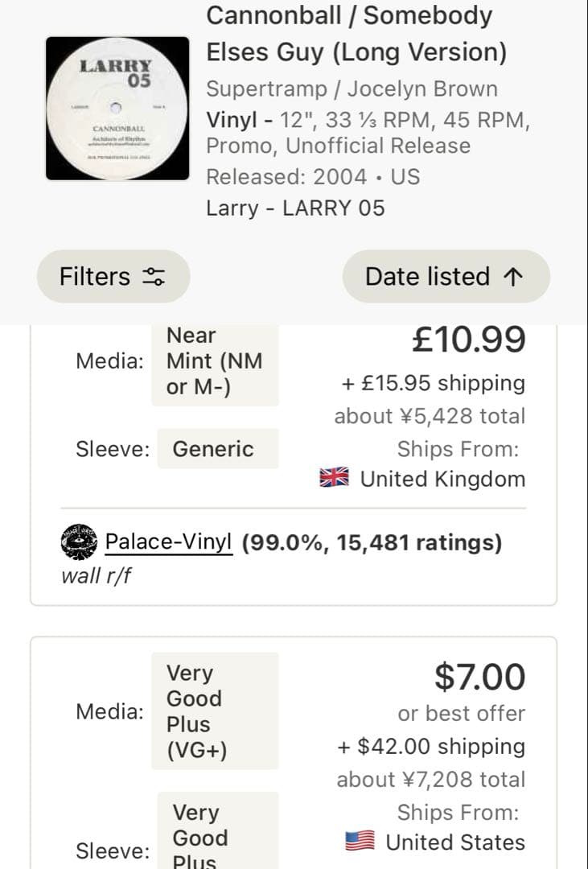Select the Near Mint media condition tag

(215, 361)
